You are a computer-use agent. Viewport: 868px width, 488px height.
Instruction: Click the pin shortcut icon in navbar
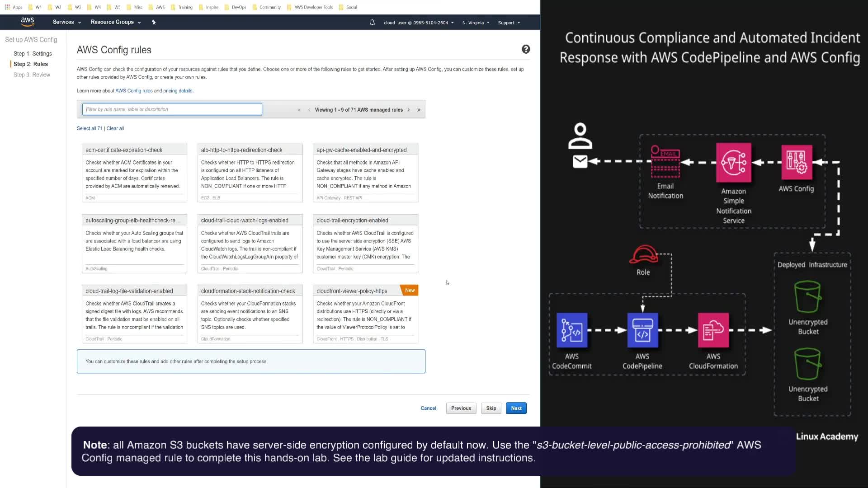click(154, 22)
